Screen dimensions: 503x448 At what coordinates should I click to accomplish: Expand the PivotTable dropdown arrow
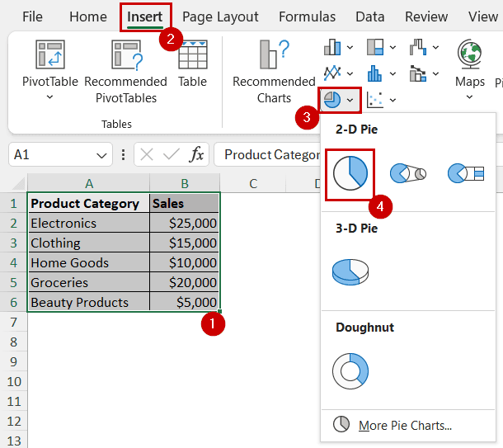[49, 97]
